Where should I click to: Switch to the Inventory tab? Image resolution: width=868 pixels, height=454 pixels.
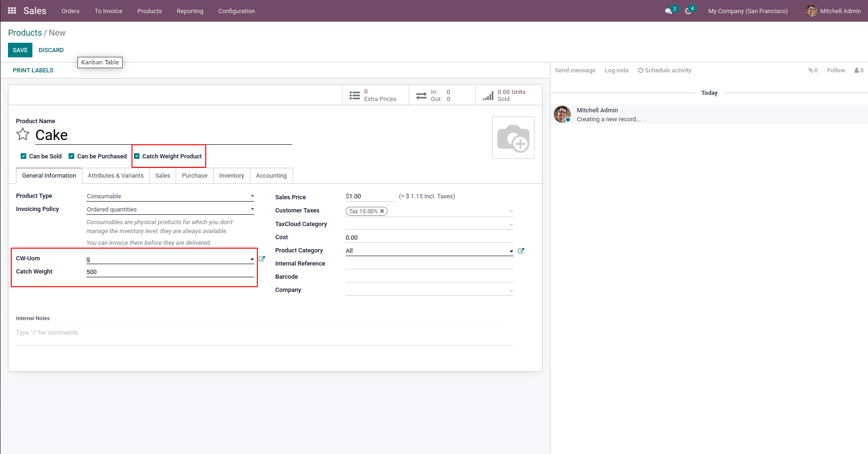pos(232,176)
